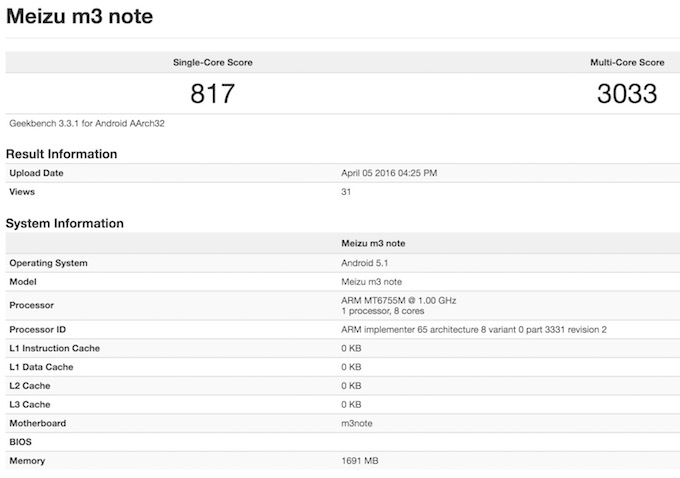
Task: Click the m3note motherboard value
Action: [358, 423]
